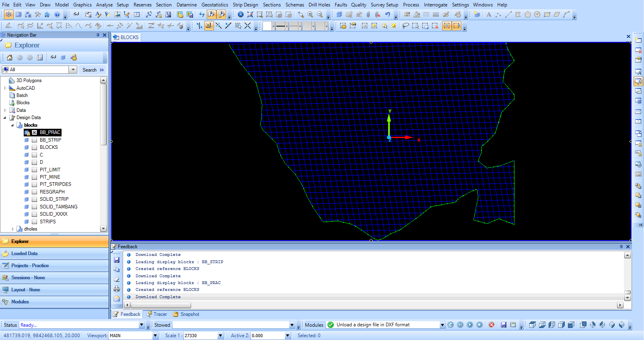The width and height of the screenshot is (644, 340).
Task: Click the white colour swatch in toolbar
Action: pyautogui.click(x=267, y=26)
